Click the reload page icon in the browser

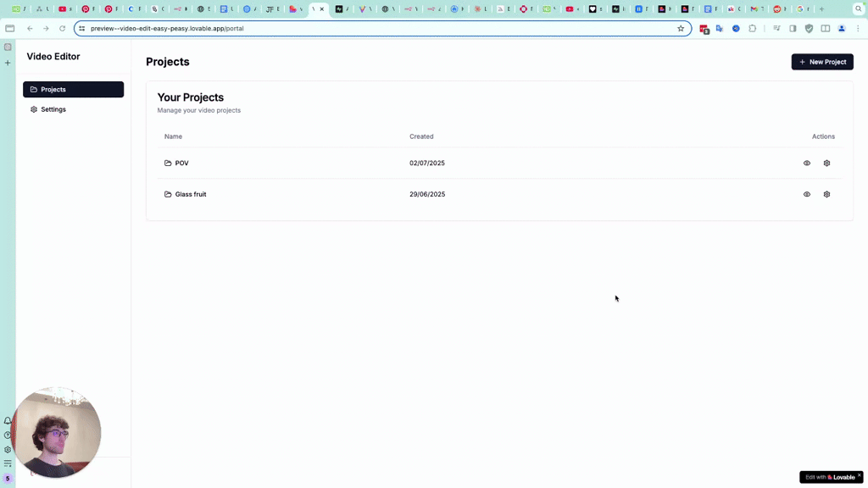pos(60,28)
